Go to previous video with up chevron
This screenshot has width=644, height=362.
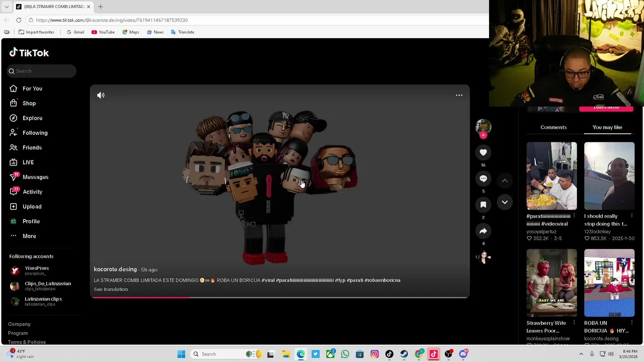coord(505,180)
